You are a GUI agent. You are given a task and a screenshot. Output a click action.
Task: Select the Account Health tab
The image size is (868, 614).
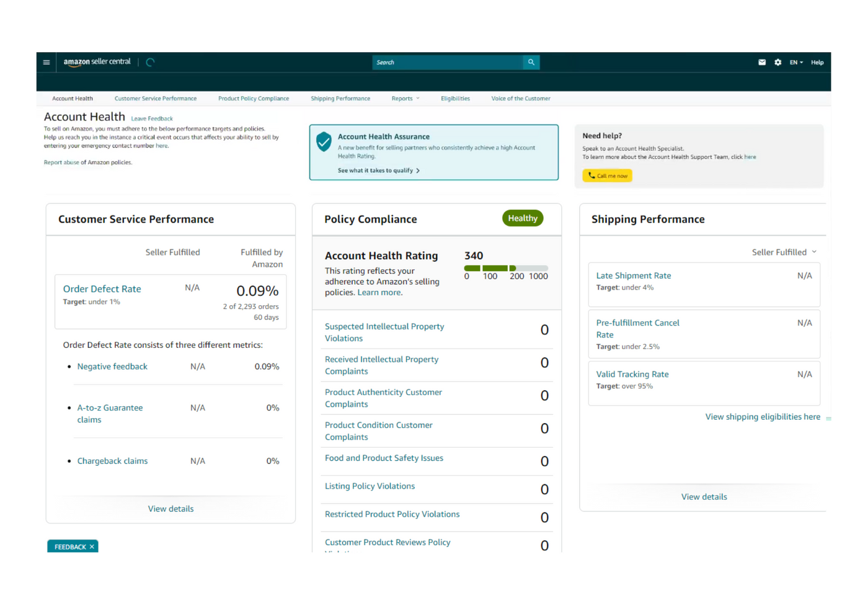click(x=73, y=99)
